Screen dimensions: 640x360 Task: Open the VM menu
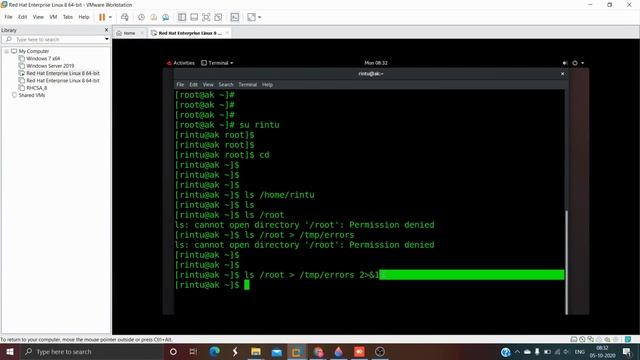point(53,17)
